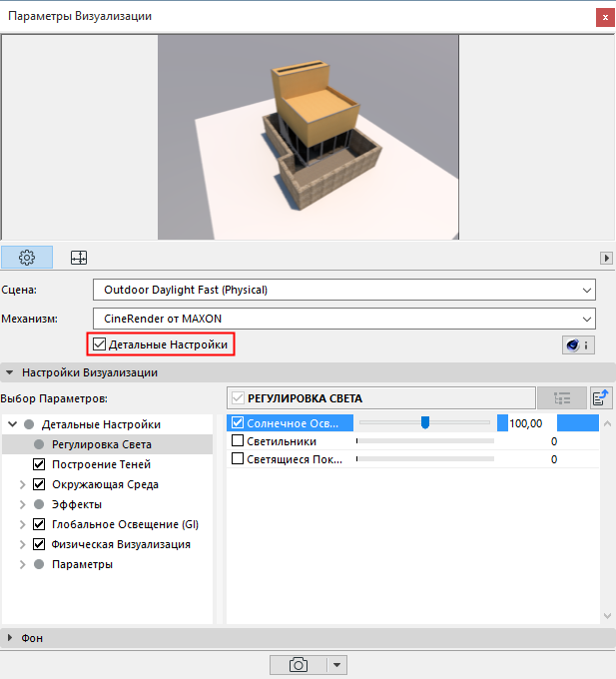Enable the Светящиеся Пок... checkbox
This screenshot has width=616, height=679.
[238, 458]
